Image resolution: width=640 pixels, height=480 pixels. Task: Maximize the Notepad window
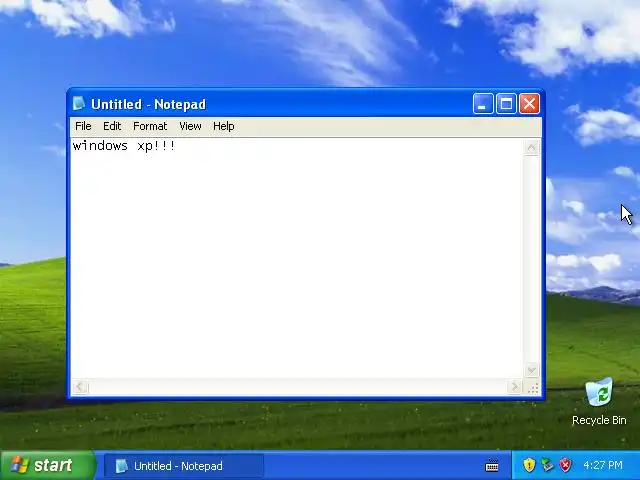click(x=506, y=104)
